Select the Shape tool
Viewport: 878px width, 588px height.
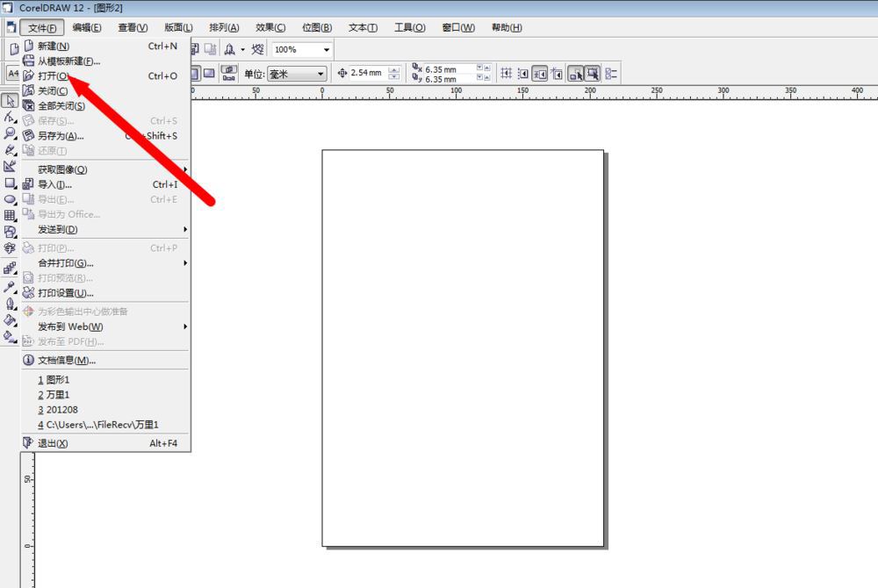(x=11, y=117)
